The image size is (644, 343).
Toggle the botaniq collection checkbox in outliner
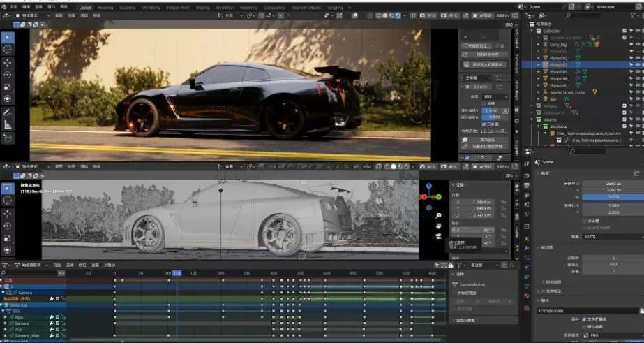(x=624, y=119)
